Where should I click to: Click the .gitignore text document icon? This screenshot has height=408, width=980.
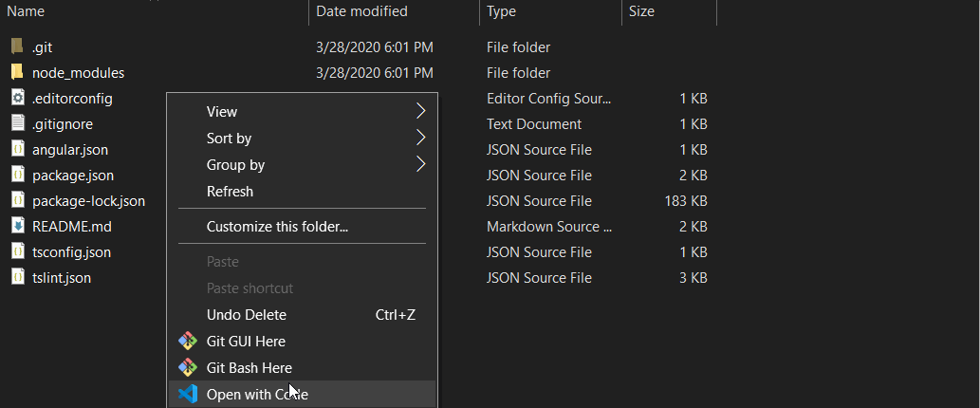click(17, 123)
